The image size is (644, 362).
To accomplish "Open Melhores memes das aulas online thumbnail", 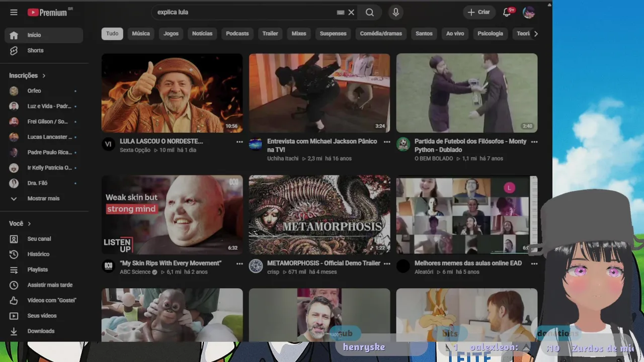I will pyautogui.click(x=467, y=215).
